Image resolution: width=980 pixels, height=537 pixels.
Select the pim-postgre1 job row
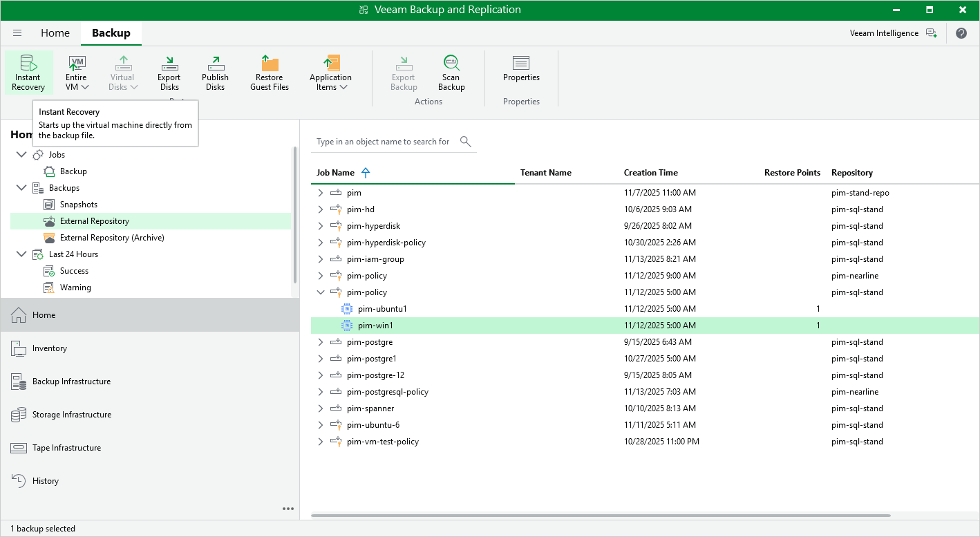point(645,359)
